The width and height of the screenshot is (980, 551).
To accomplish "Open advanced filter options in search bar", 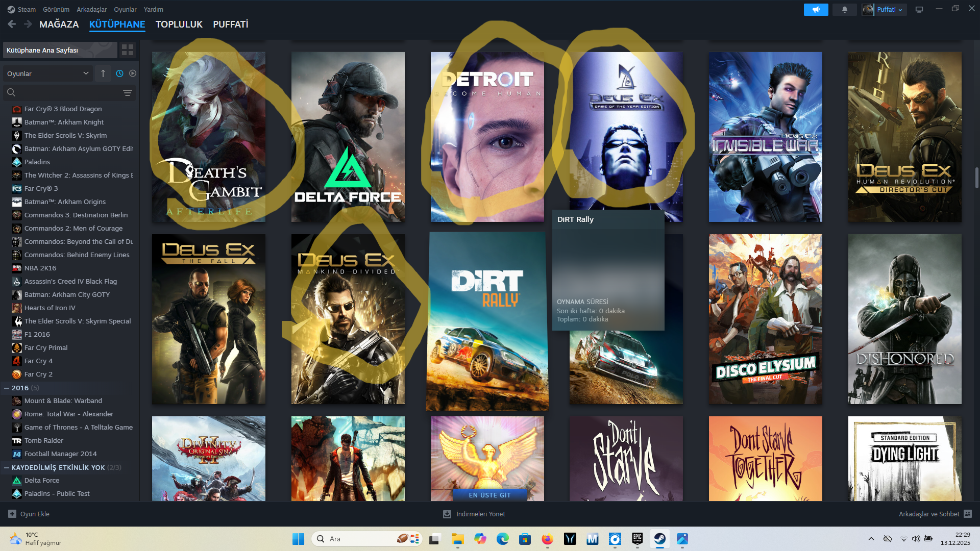I will (127, 93).
